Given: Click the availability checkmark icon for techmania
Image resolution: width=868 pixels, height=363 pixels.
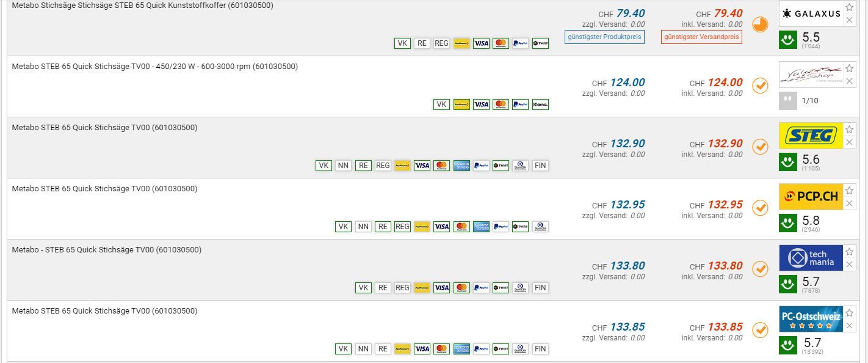Looking at the screenshot, I should pos(760,269).
